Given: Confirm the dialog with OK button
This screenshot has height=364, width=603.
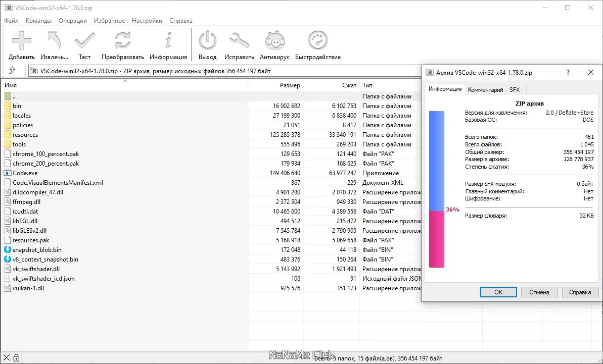Looking at the screenshot, I should (498, 292).
